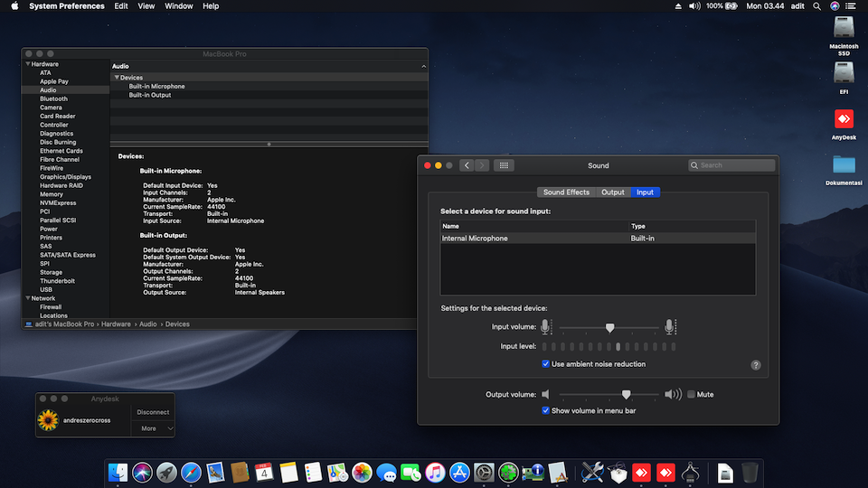Image resolution: width=868 pixels, height=488 pixels.
Task: Open Calendar from the Dock
Action: click(264, 473)
